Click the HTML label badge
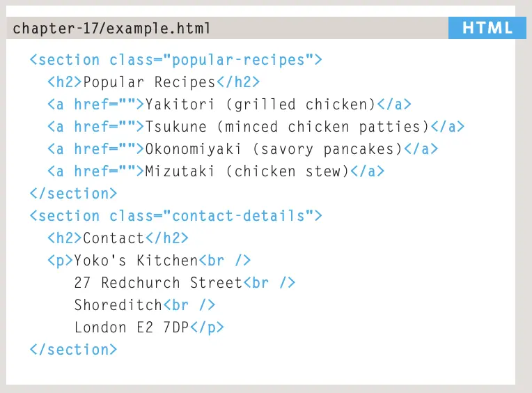Viewport: 532px width, 393px height. coord(487,29)
